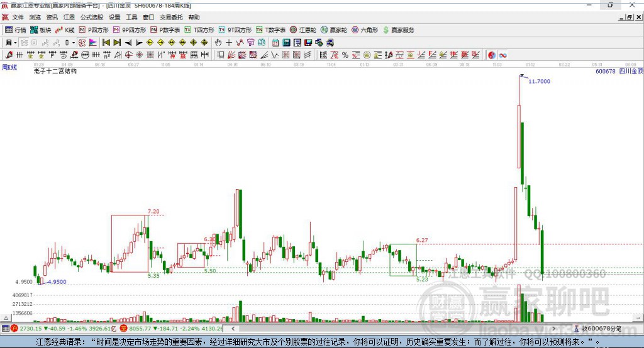The height and width of the screenshot is (348, 644).
Task: Open the 公式选股 menu
Action: (x=92, y=17)
